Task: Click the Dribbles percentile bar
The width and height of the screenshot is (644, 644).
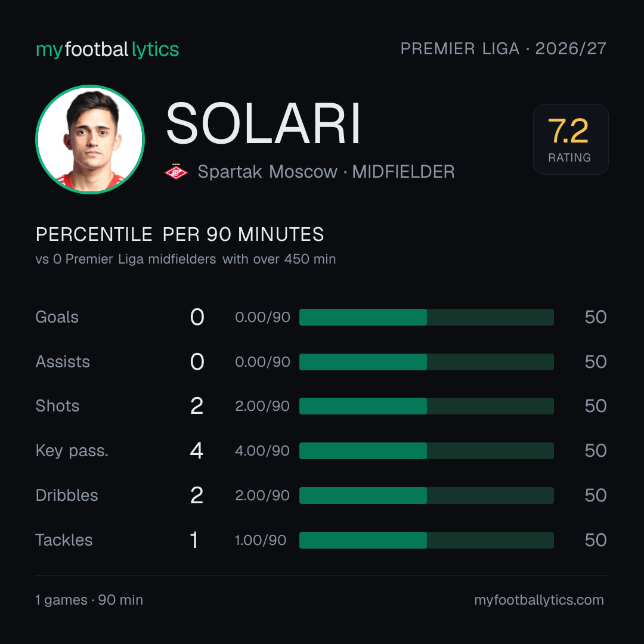Action: pyautogui.click(x=426, y=496)
